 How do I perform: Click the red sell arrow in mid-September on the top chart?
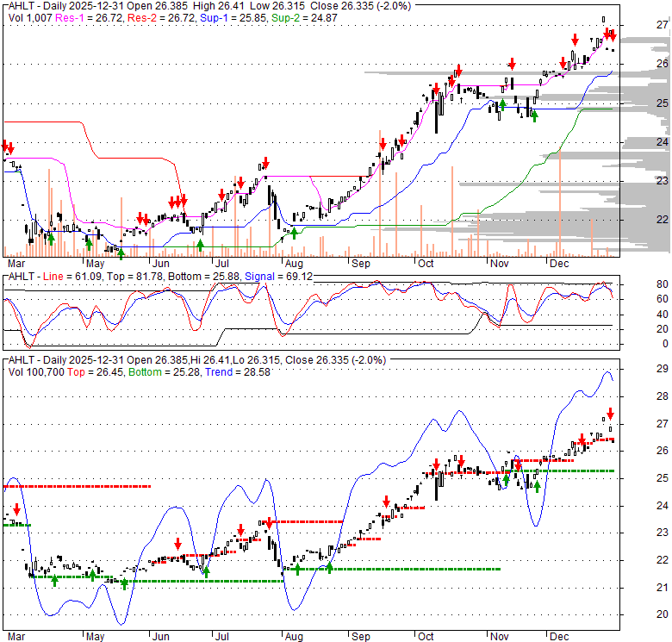[x=382, y=145]
